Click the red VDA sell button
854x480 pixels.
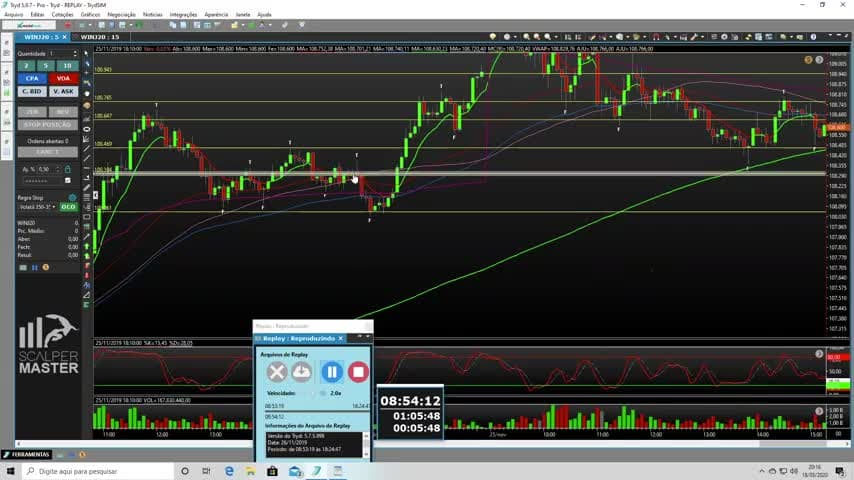[63, 78]
